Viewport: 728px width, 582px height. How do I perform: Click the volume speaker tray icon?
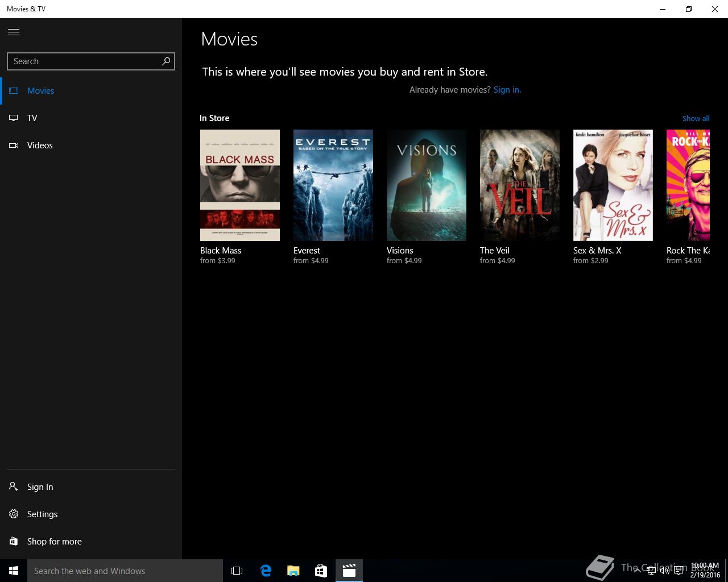[x=664, y=571]
